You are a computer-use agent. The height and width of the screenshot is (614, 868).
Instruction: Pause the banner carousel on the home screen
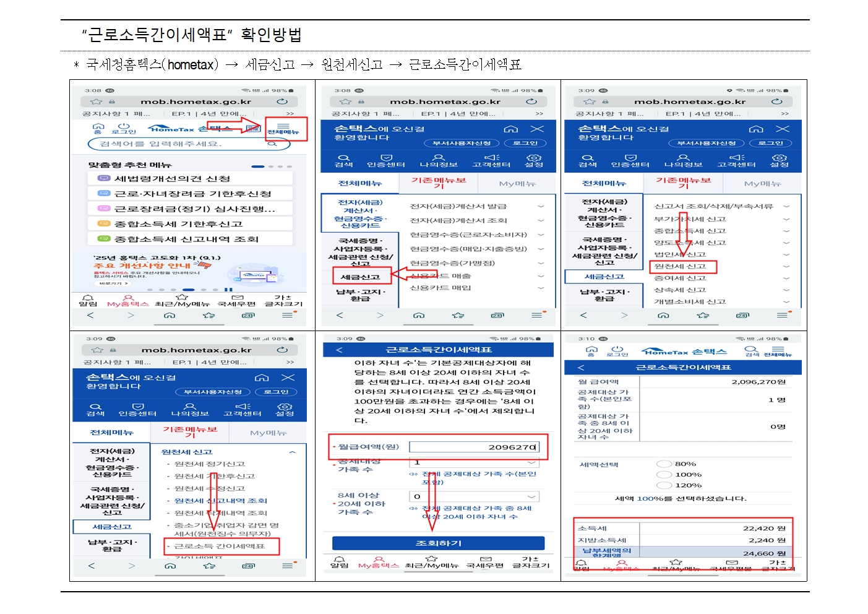coord(229,290)
